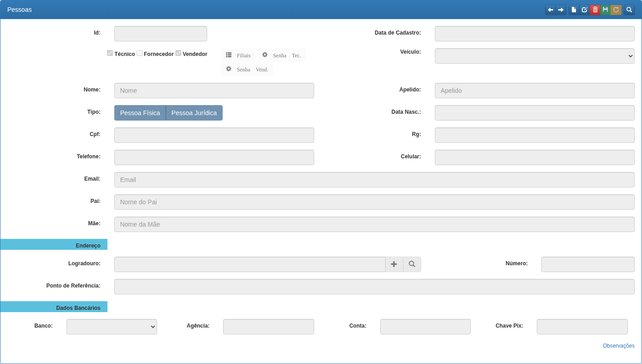Create a new record with the blank page icon
This screenshot has width=642, height=364.
[574, 10]
